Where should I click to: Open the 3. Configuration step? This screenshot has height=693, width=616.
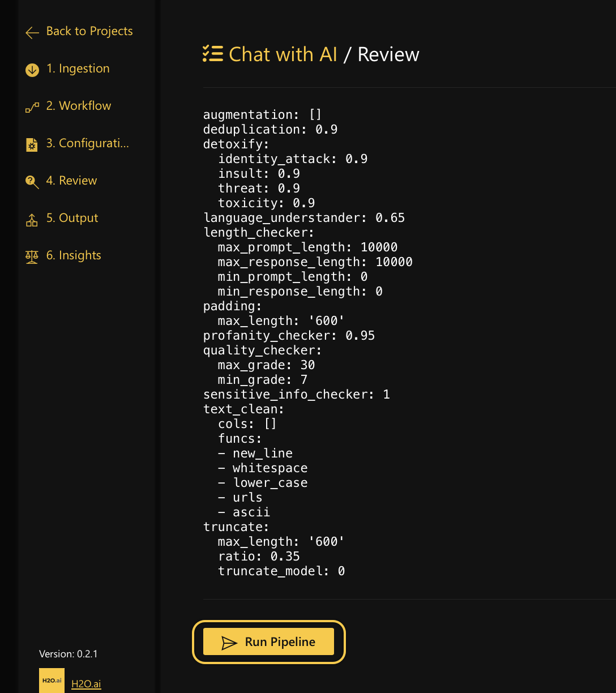tap(88, 143)
